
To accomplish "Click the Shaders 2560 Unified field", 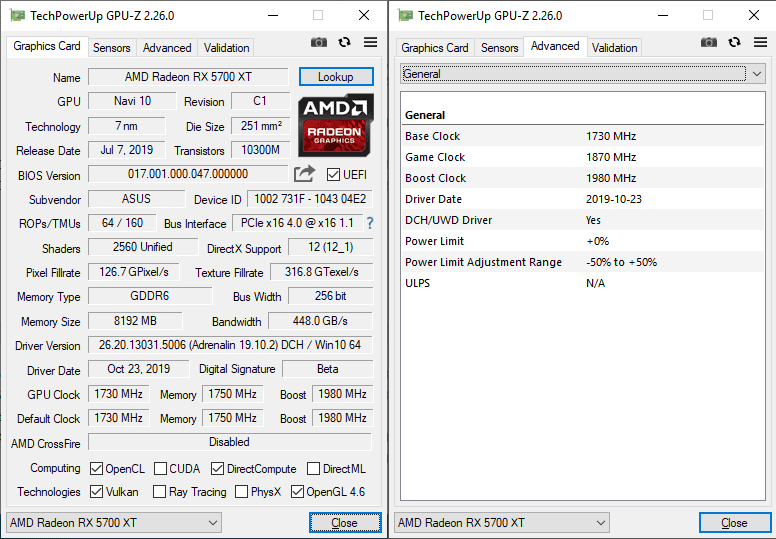I will (143, 247).
